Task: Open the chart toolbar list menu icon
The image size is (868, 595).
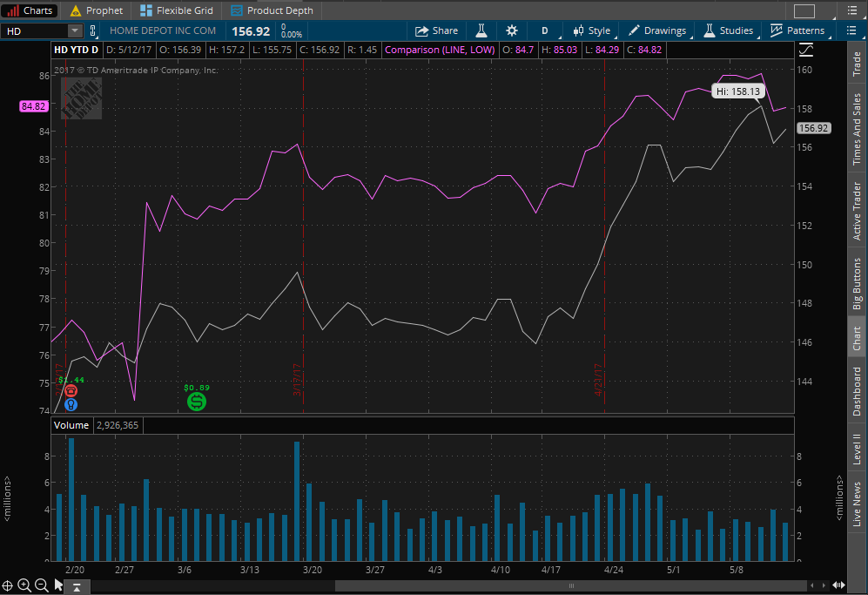Action: coord(852,30)
